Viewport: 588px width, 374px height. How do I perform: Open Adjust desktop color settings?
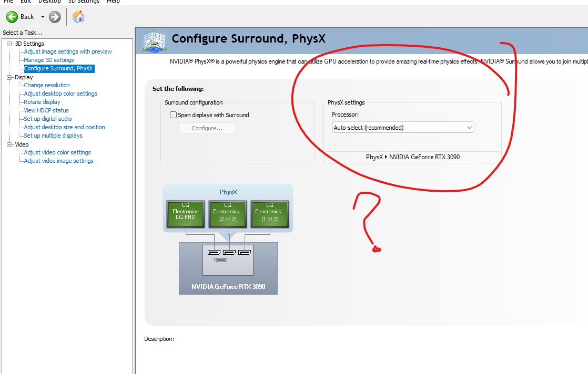60,93
